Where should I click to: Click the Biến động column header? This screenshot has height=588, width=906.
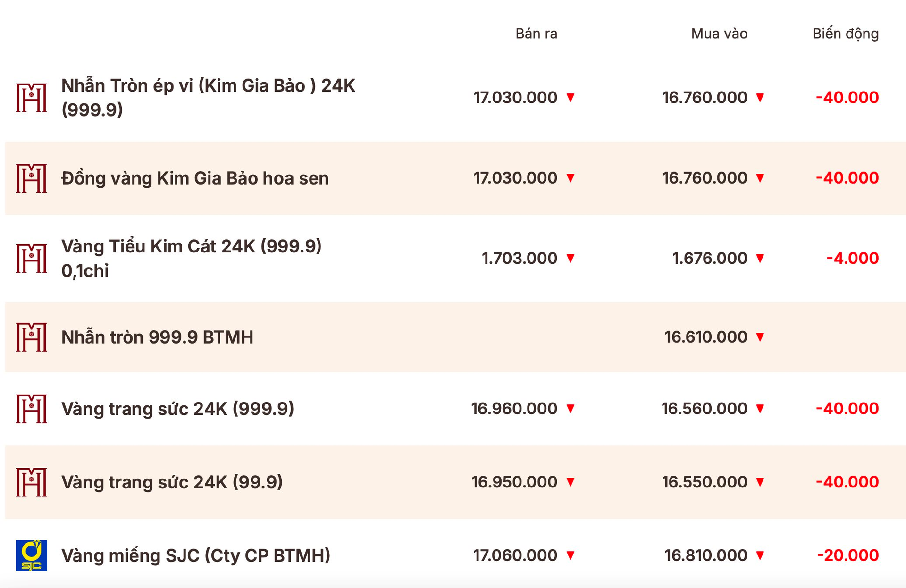(x=845, y=34)
